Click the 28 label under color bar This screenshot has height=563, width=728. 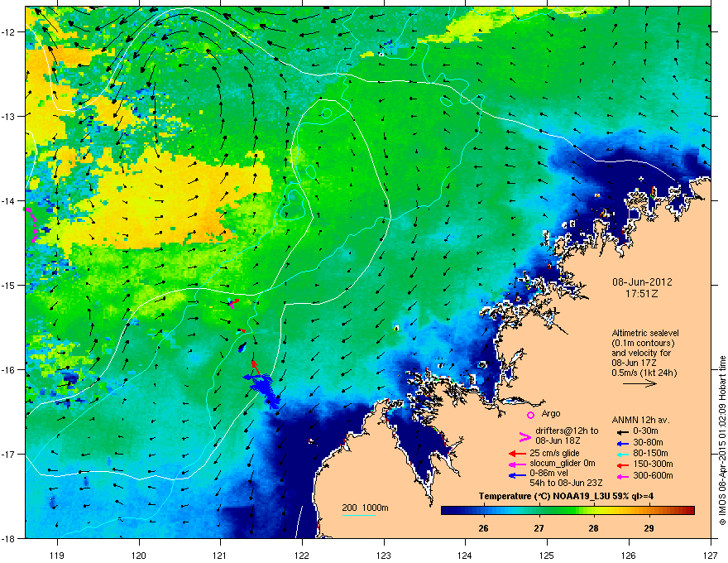pyautogui.click(x=593, y=528)
